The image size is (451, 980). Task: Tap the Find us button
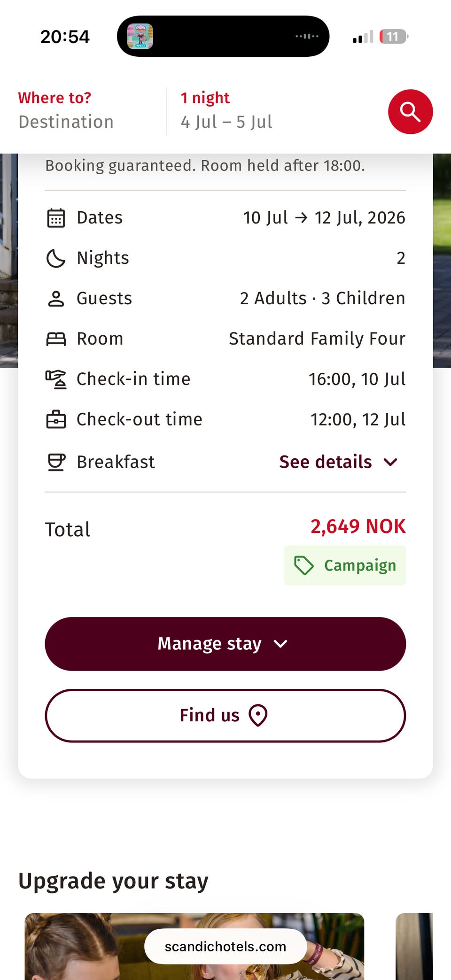coord(225,716)
